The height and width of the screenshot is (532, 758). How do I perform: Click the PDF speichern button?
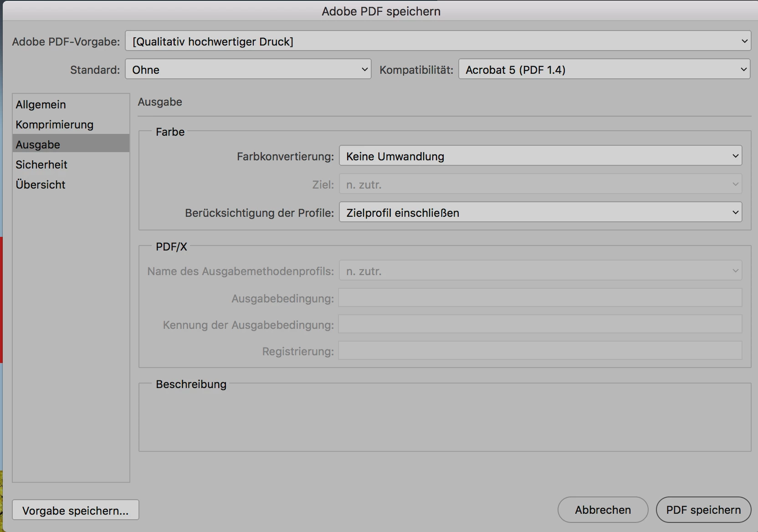click(x=703, y=510)
